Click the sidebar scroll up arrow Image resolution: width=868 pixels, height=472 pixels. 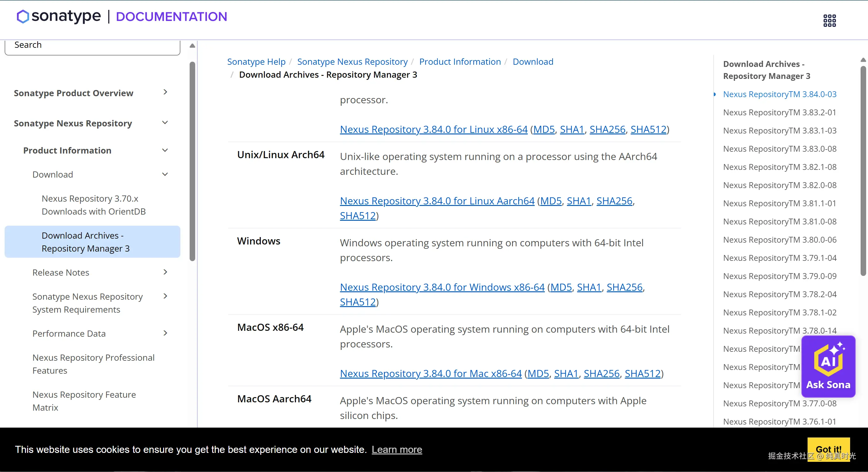tap(192, 46)
